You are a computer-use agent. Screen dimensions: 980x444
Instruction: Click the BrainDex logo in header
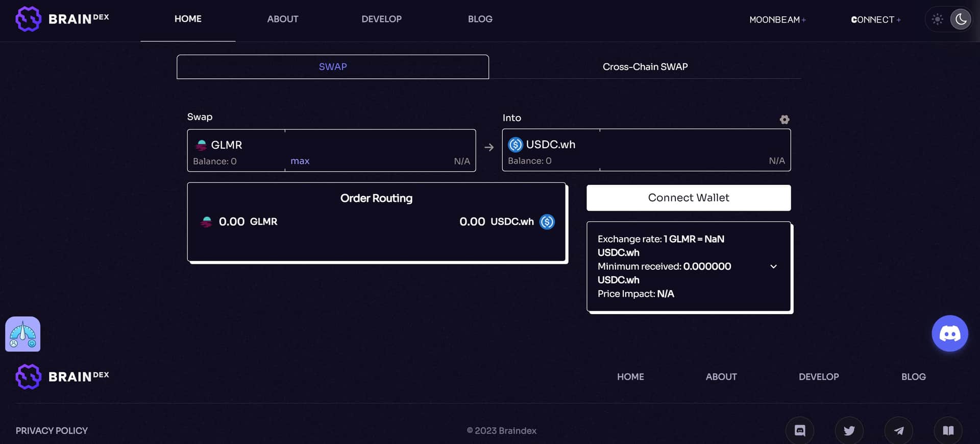tap(62, 19)
